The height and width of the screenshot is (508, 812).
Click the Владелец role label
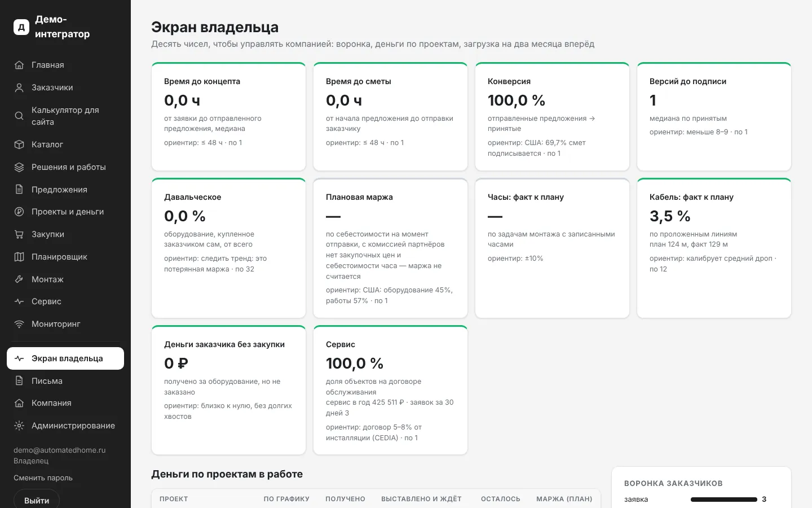point(31,461)
